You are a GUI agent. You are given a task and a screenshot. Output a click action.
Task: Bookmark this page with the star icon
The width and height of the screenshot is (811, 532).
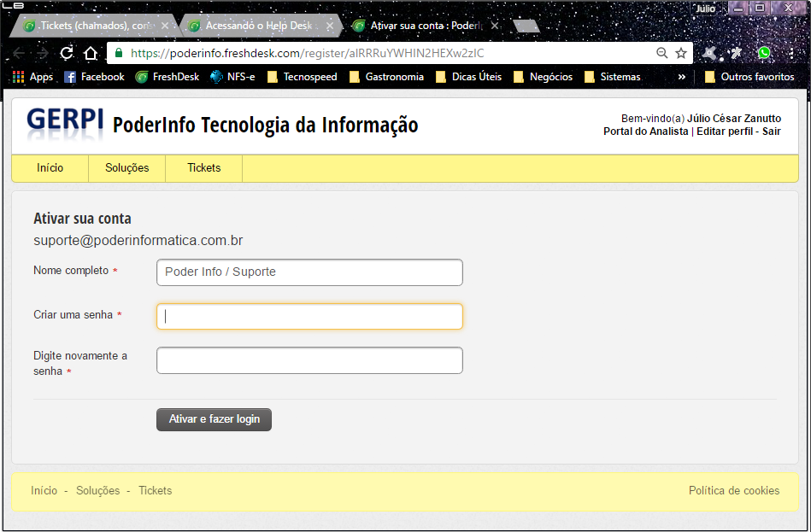tap(681, 53)
